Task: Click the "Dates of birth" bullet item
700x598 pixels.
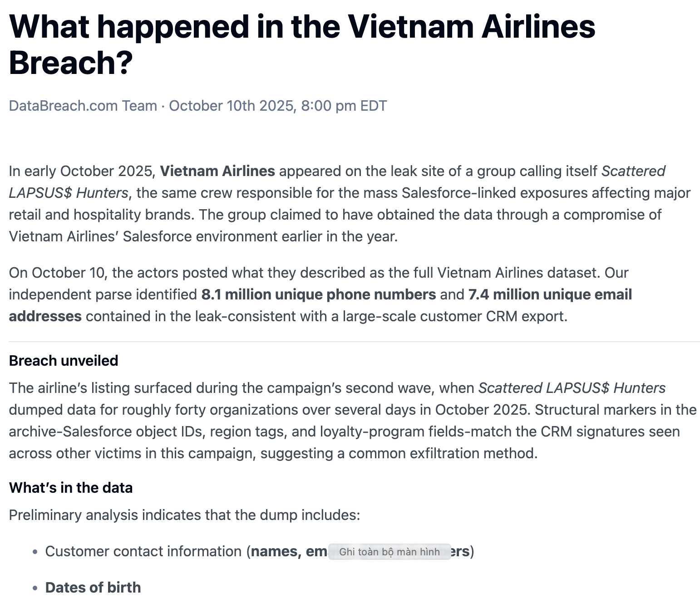Action: tap(93, 588)
